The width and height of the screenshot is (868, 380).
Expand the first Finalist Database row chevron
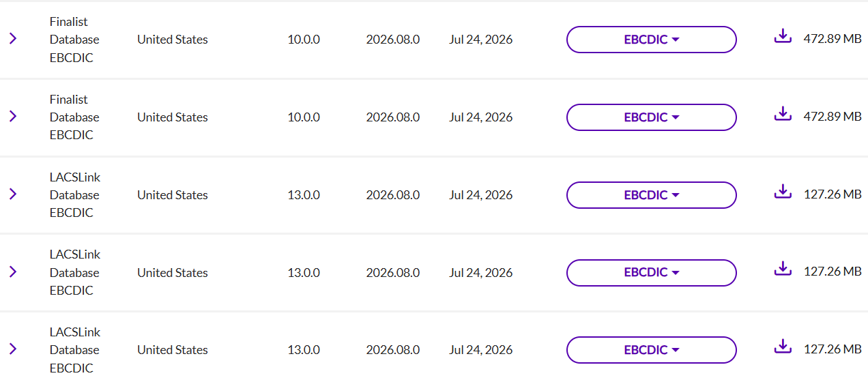click(x=13, y=39)
